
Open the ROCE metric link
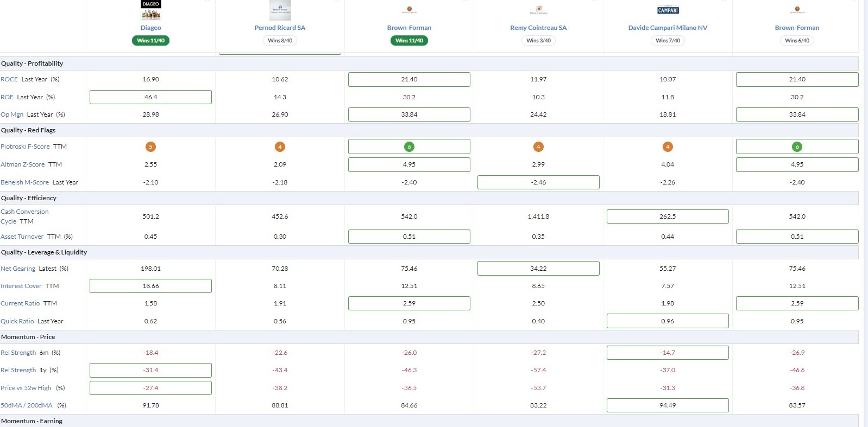[x=9, y=79]
